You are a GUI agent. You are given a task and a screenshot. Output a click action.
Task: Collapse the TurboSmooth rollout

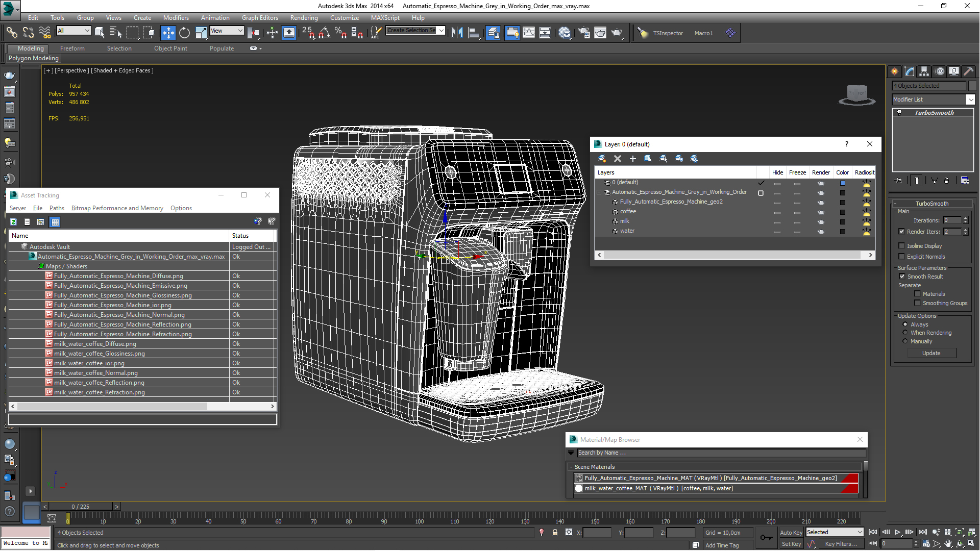point(932,204)
